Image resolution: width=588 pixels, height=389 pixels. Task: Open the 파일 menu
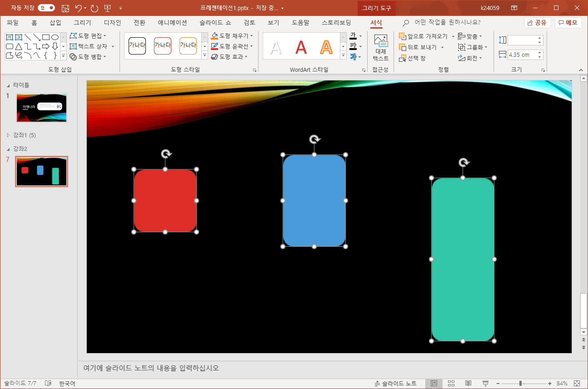click(13, 22)
